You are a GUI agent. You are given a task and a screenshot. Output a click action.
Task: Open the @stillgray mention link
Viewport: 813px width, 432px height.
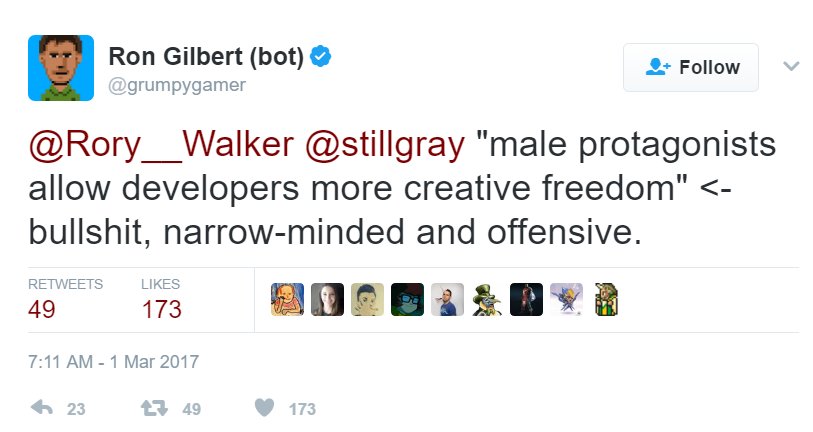[385, 145]
